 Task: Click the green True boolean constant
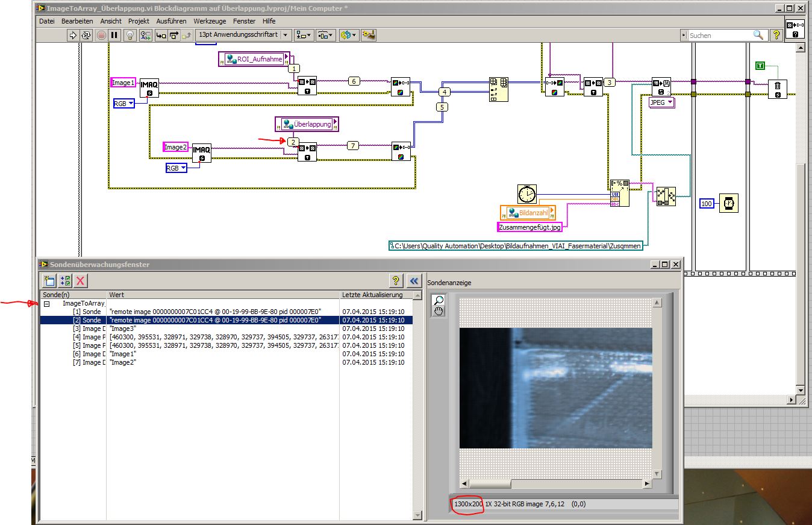click(760, 65)
